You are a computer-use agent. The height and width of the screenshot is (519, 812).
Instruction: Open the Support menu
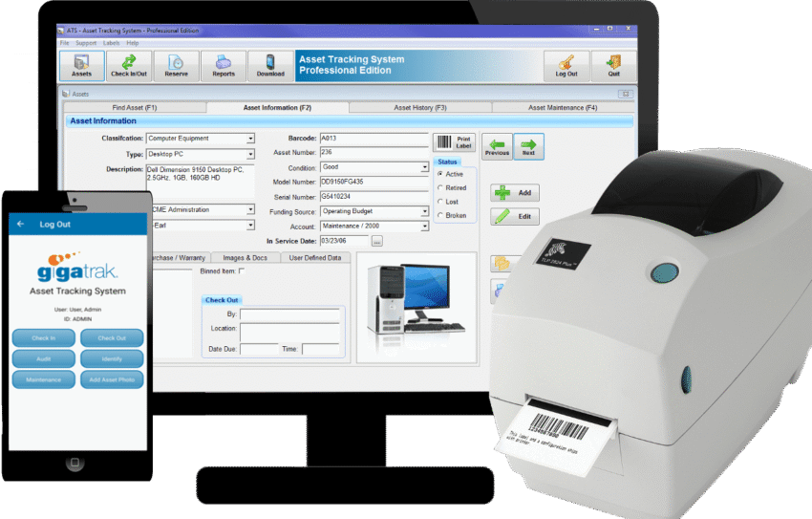[86, 43]
